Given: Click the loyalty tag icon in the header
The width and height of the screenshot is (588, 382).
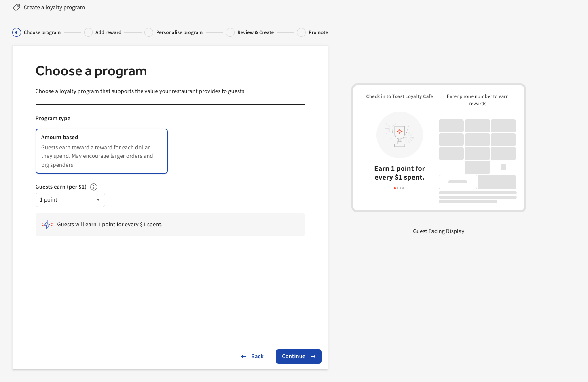Looking at the screenshot, I should coord(16,7).
